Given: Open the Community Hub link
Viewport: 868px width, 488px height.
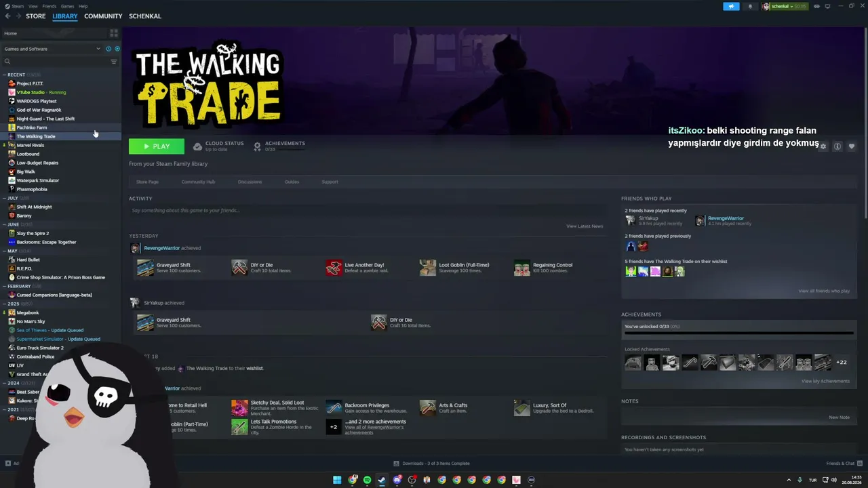Looking at the screenshot, I should click(198, 182).
